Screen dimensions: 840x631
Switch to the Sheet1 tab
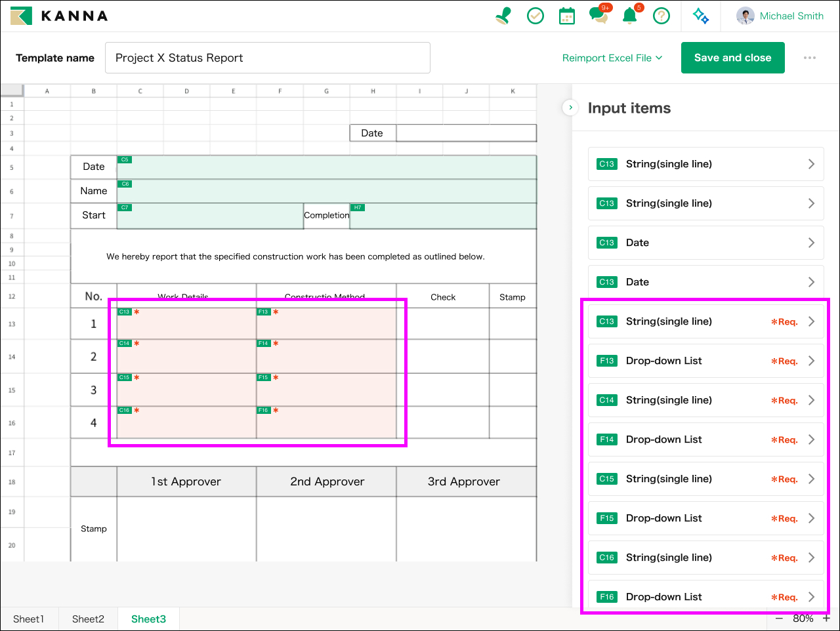tap(29, 619)
